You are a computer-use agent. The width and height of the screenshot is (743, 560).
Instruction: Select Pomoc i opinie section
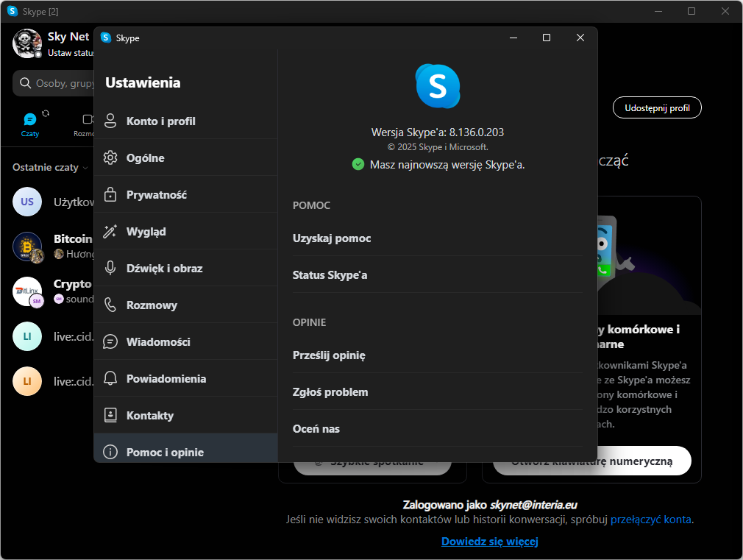point(185,448)
